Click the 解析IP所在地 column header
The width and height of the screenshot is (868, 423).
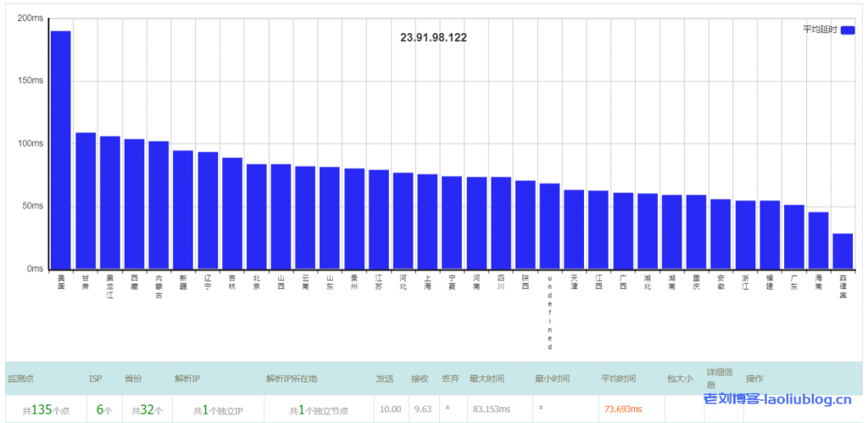292,379
